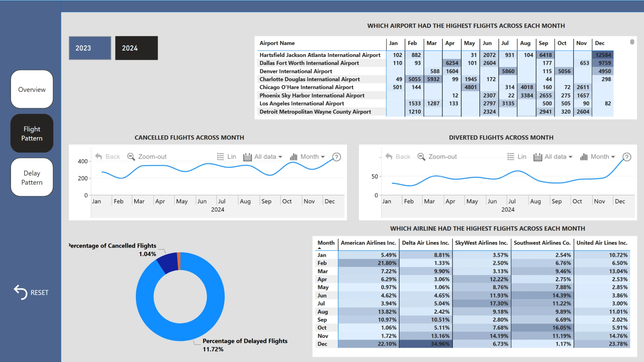Open help question mark on diverted flights chart

pyautogui.click(x=627, y=157)
